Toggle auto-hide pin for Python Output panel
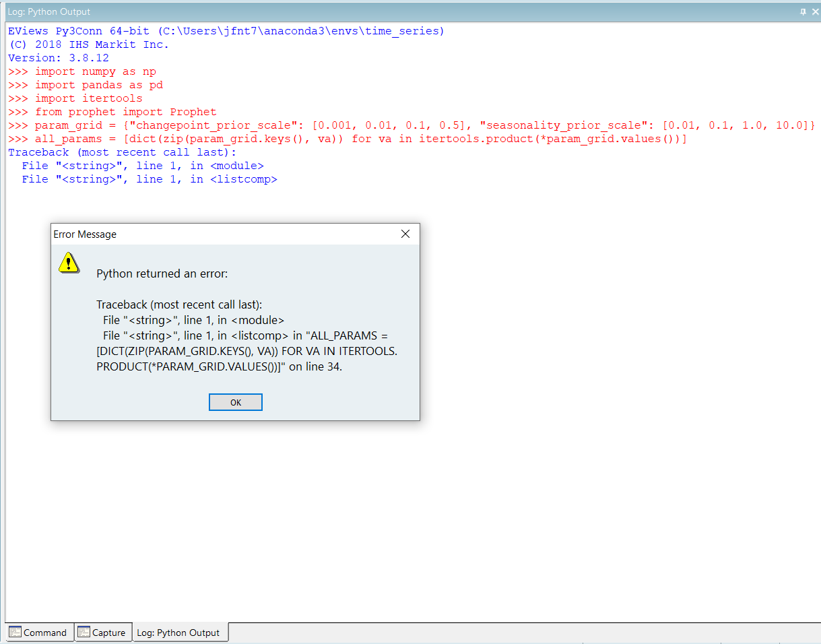The width and height of the screenshot is (821, 644). click(803, 12)
